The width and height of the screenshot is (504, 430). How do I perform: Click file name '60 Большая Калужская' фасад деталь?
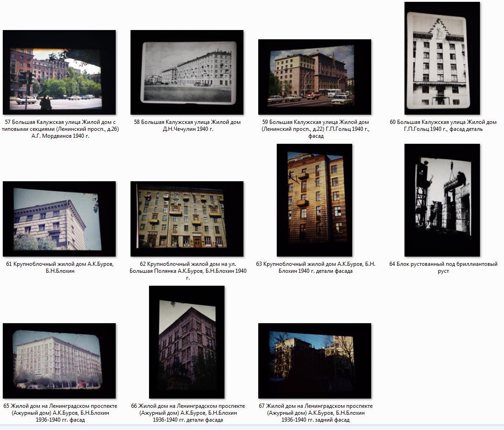point(443,126)
